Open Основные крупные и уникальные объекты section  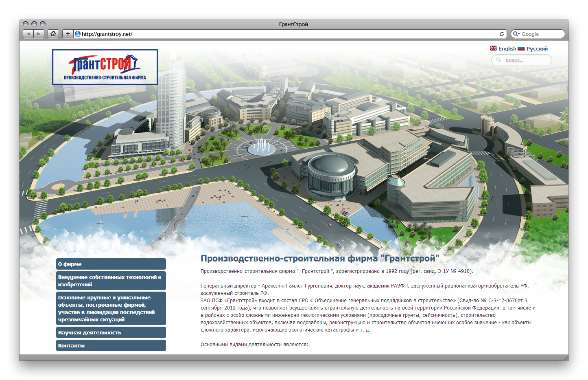pyautogui.click(x=111, y=308)
